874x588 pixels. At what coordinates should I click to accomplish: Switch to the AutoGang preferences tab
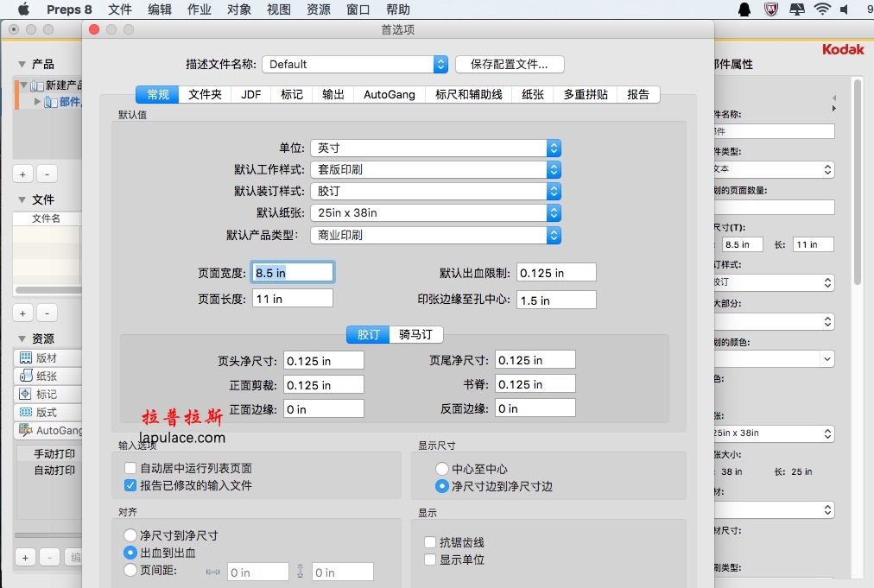pyautogui.click(x=389, y=94)
